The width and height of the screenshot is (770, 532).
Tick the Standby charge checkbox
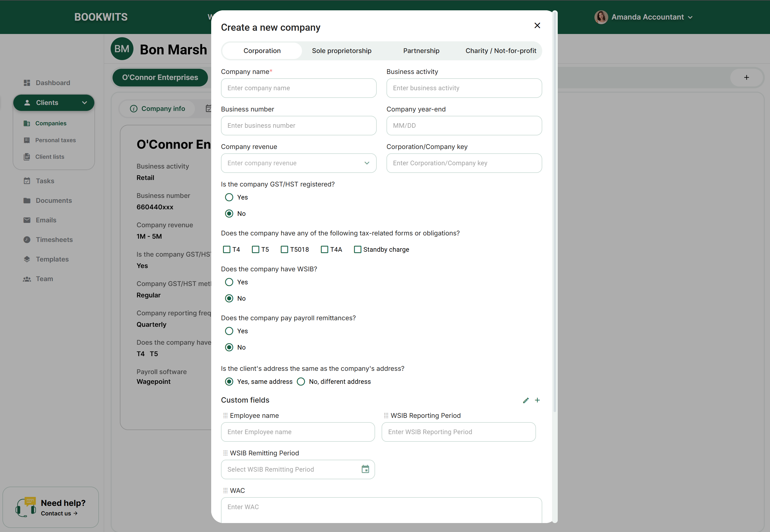(x=357, y=249)
